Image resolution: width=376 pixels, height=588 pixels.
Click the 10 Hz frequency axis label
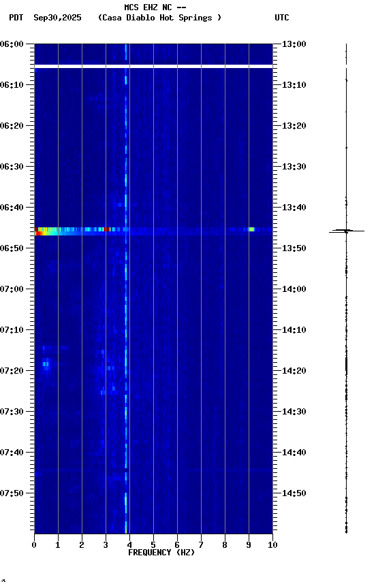[x=272, y=545]
